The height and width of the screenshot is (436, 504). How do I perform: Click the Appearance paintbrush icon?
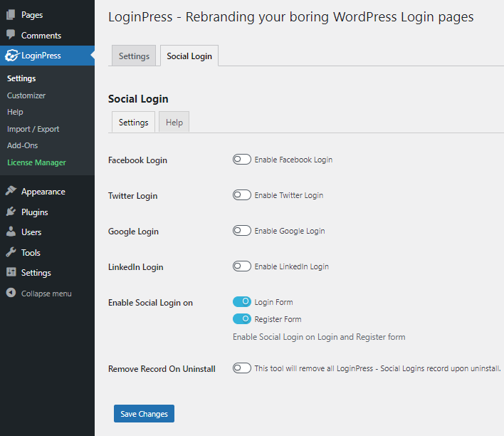[11, 191]
